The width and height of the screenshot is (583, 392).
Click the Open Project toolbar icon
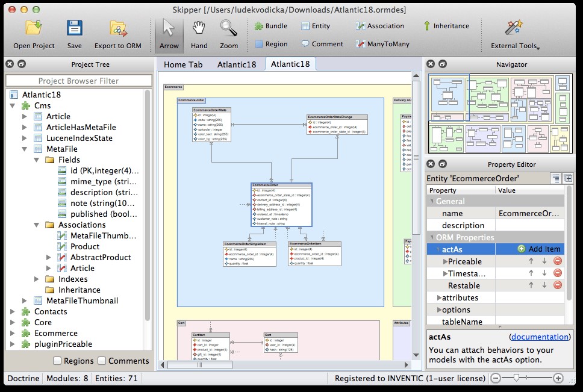[34, 28]
